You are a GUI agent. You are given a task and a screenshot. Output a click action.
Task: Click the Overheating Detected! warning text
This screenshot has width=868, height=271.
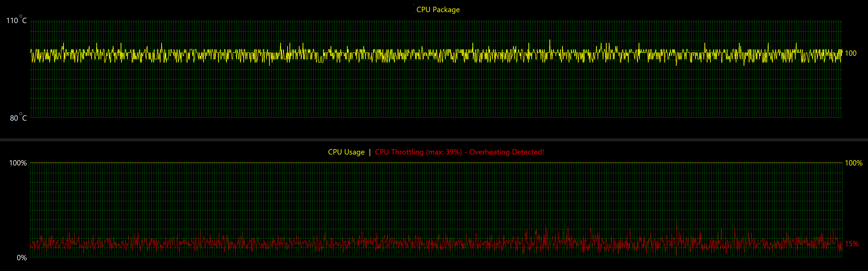click(x=506, y=152)
